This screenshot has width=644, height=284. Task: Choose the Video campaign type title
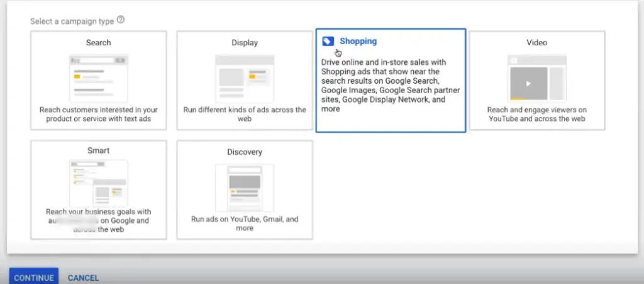tap(537, 43)
